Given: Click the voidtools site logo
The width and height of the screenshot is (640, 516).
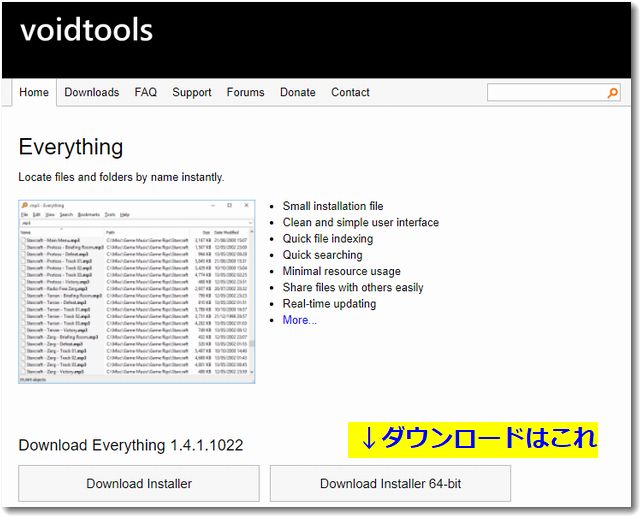Looking at the screenshot, I should tap(87, 31).
